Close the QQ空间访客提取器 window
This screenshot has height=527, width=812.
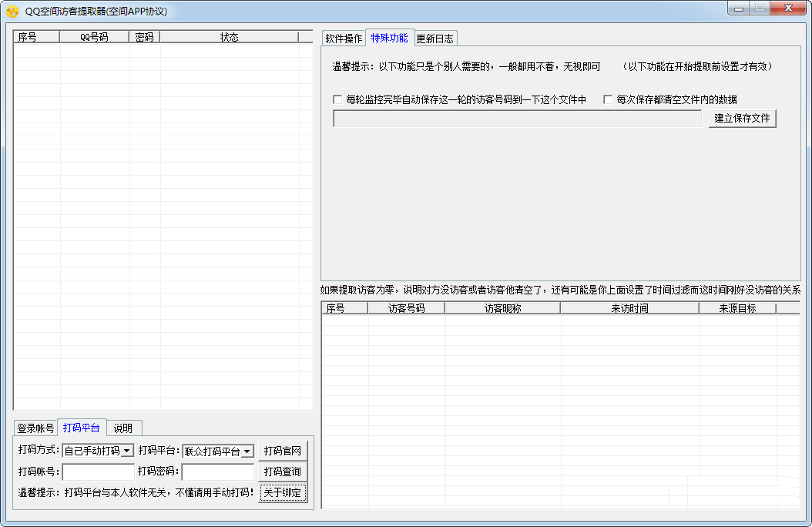(789, 8)
